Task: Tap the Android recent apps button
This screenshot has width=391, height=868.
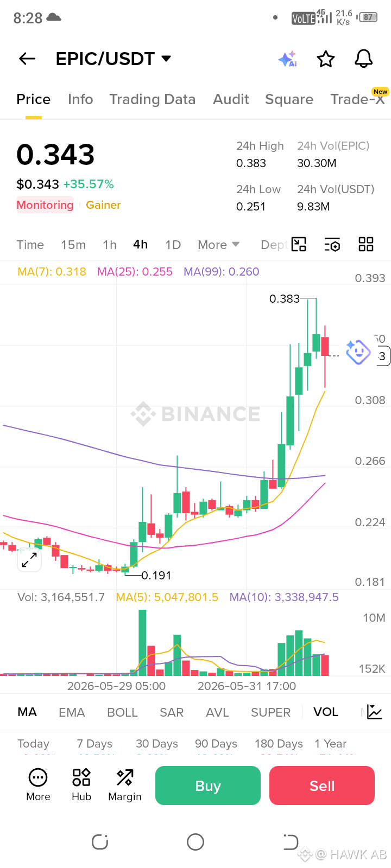Action: [100, 842]
